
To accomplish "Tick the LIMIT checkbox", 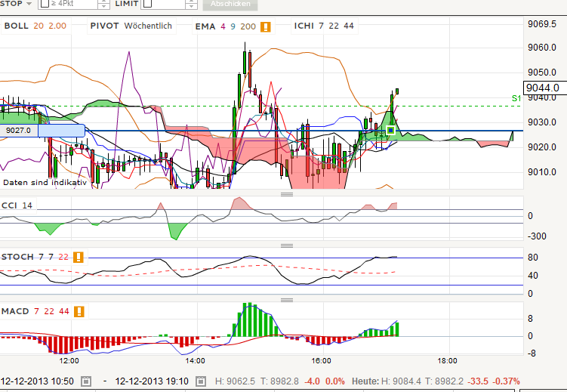I will (x=147, y=4).
